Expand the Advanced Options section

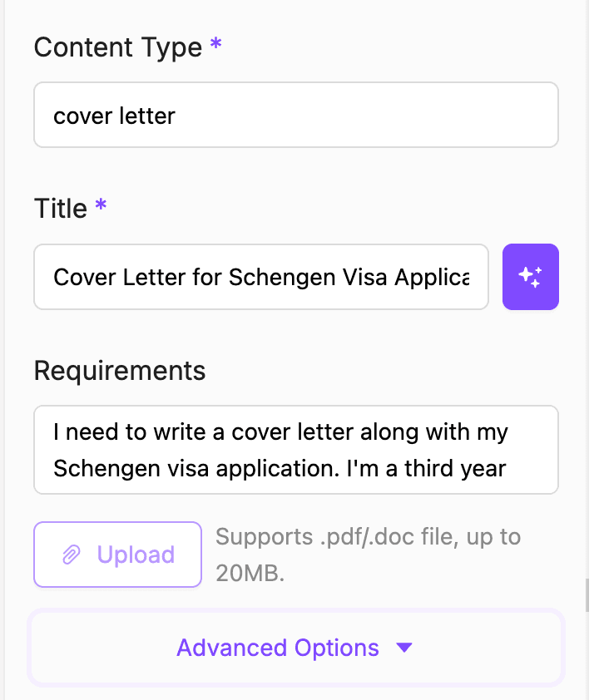[x=295, y=648]
